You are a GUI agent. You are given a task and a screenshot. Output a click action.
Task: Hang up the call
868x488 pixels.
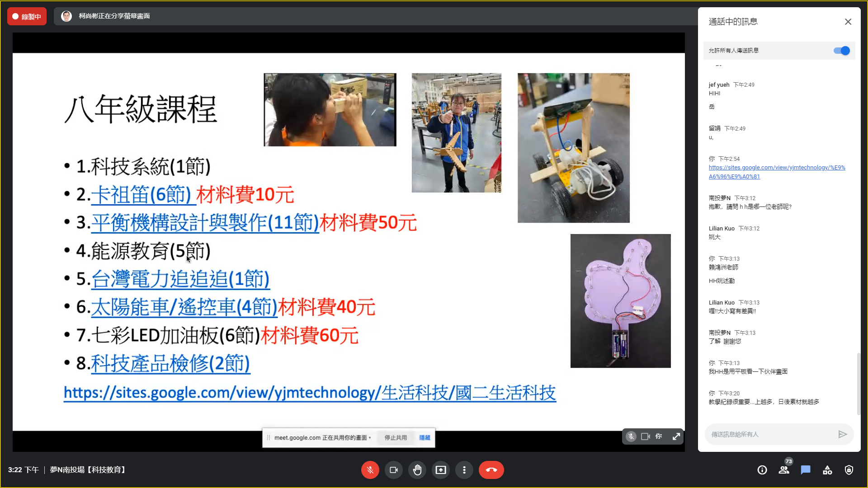pyautogui.click(x=491, y=470)
